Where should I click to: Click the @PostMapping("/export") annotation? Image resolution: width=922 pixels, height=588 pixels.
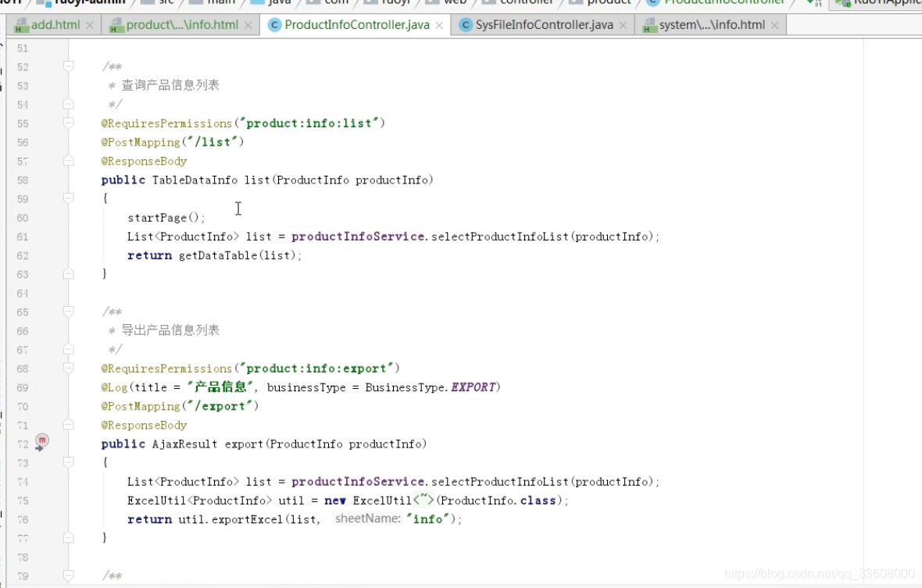[180, 406]
